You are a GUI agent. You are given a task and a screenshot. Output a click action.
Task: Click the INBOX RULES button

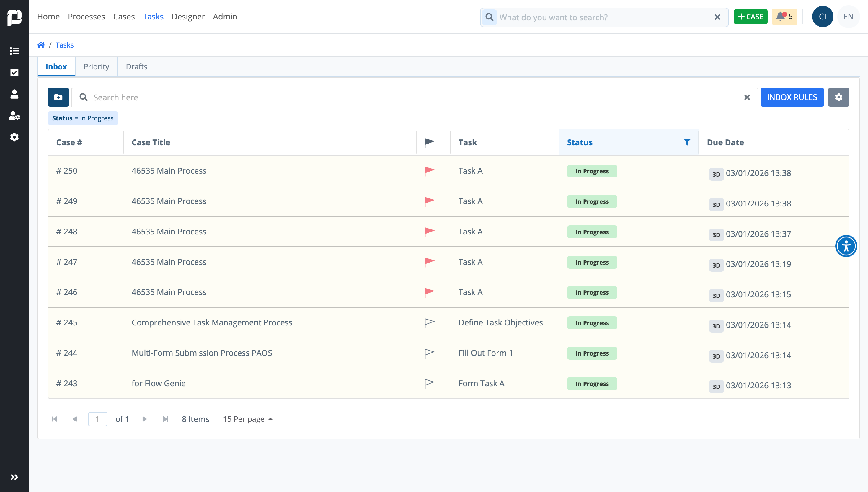tap(792, 97)
